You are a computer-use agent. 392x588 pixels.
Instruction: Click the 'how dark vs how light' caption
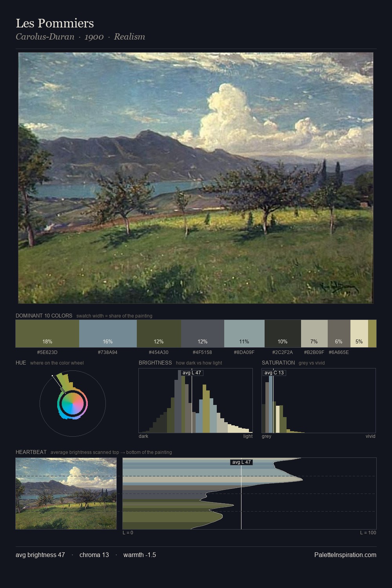(x=199, y=363)
